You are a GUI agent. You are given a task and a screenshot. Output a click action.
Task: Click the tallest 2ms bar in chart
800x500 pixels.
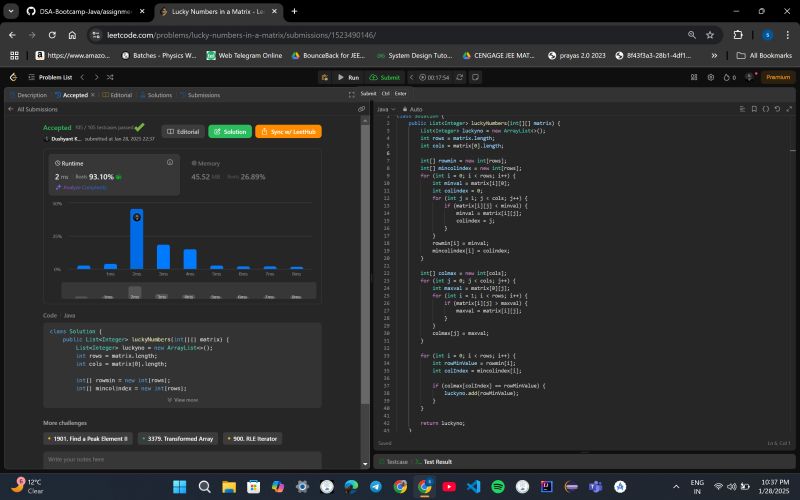click(136, 239)
